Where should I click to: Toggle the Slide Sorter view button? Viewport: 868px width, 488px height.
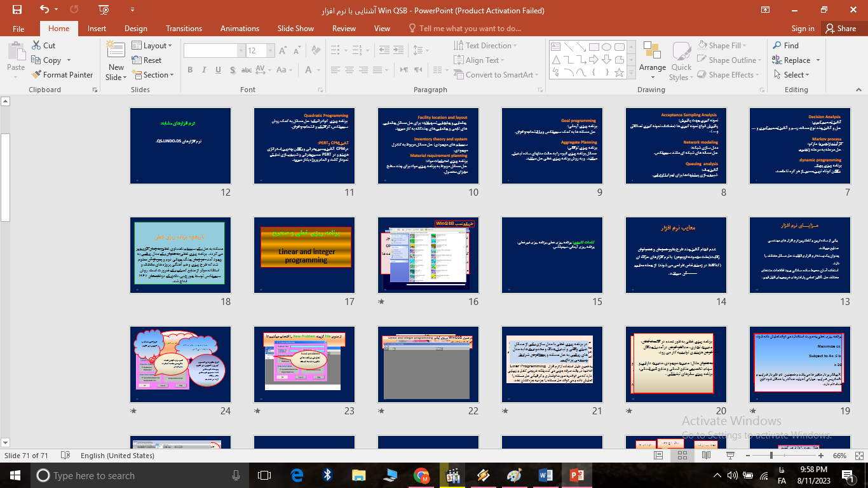pyautogui.click(x=682, y=456)
